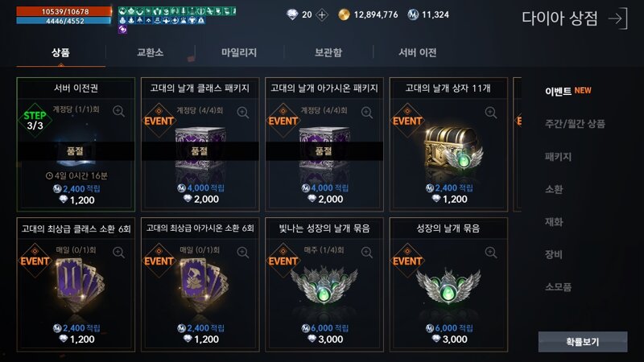Viewport: 644px width, 362px height.
Task: Exit shop via the arrow icon beside 다이아 상점
Action: coord(618,19)
